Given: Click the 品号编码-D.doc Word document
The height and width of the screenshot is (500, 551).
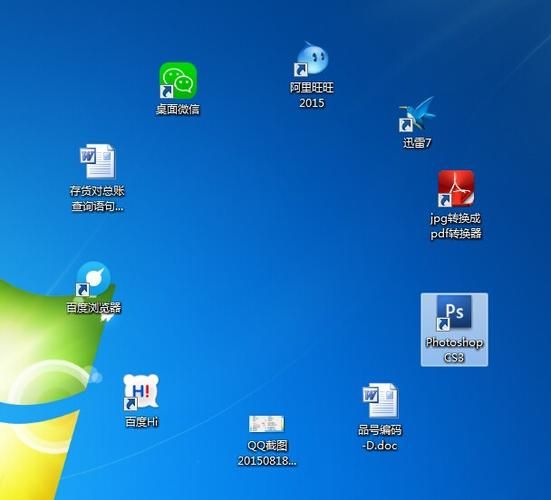Looking at the screenshot, I should (380, 401).
